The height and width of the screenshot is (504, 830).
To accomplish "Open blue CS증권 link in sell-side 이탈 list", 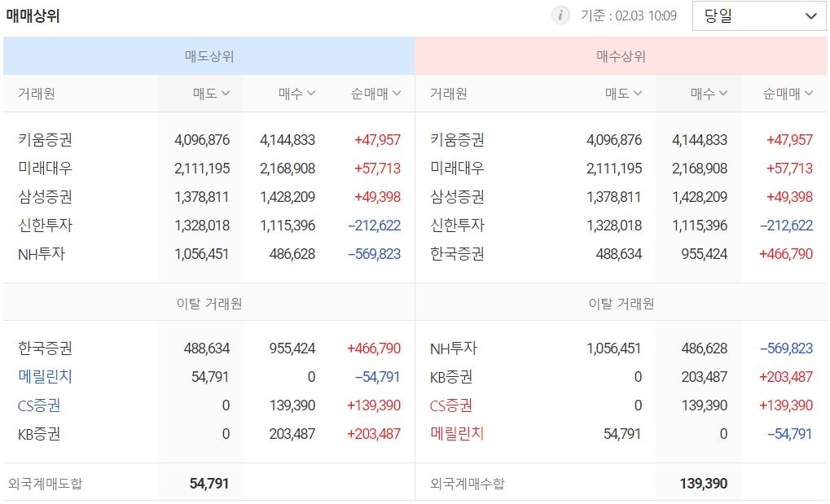I will 39,405.
